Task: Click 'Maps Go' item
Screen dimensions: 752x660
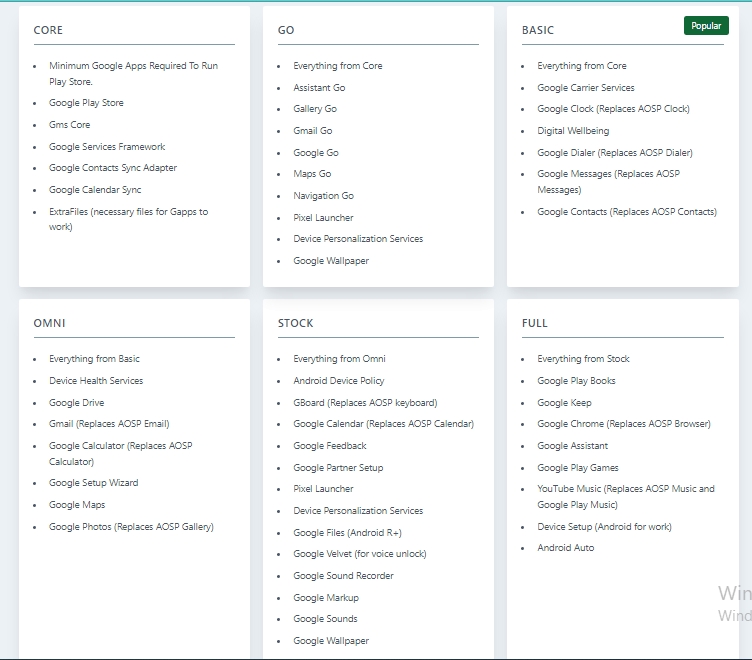Action: [312, 174]
